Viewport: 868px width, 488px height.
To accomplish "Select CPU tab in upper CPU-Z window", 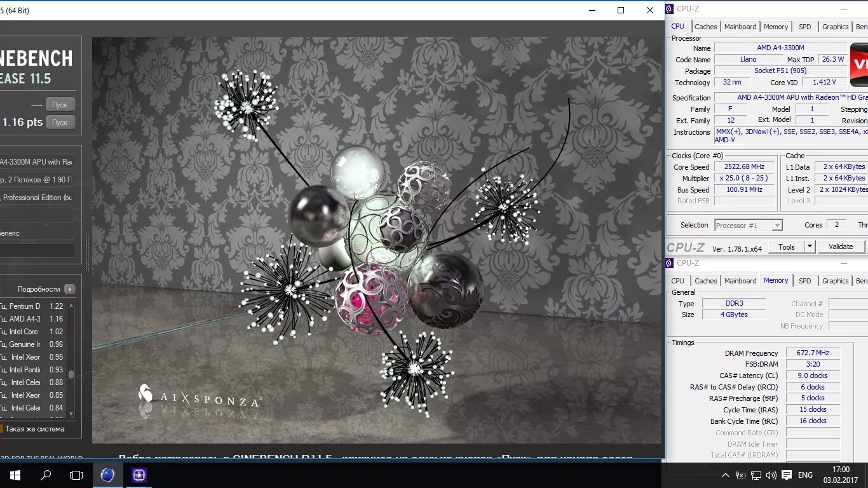I will coord(678,26).
